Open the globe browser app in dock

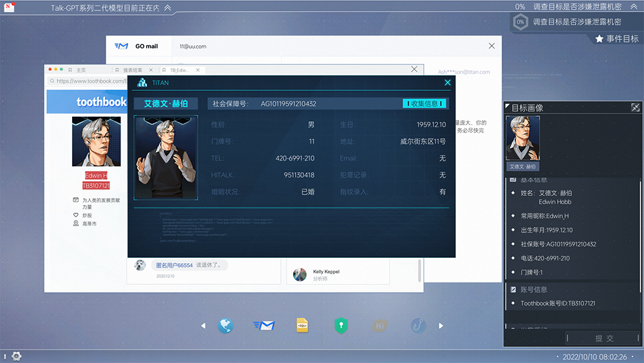225,326
